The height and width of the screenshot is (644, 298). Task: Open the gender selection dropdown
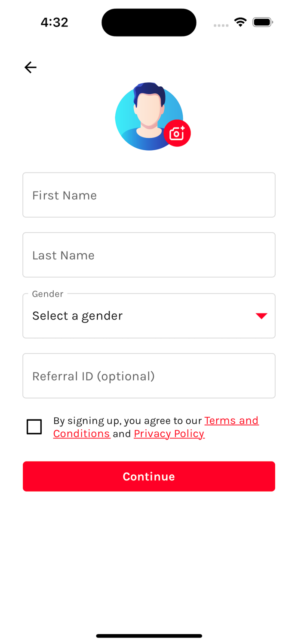149,316
